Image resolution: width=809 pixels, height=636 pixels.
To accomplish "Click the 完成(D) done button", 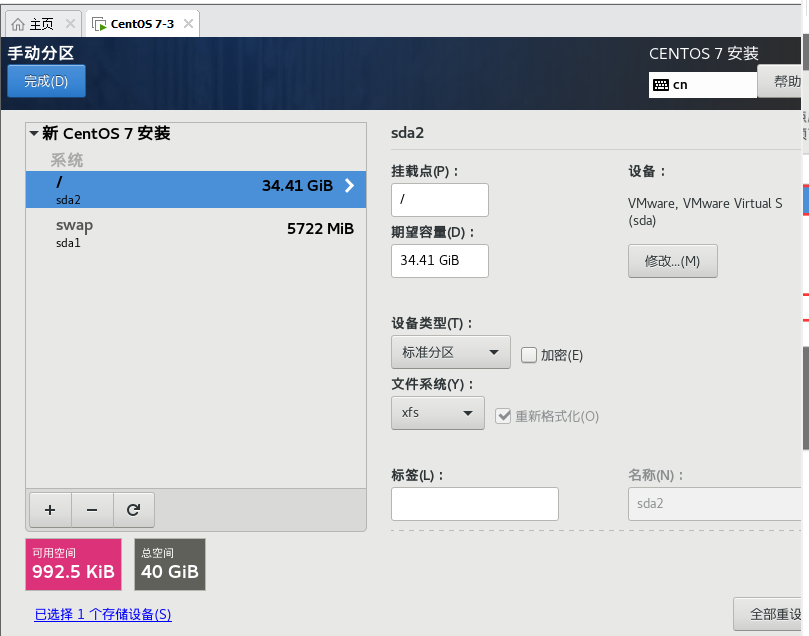I will click(46, 81).
